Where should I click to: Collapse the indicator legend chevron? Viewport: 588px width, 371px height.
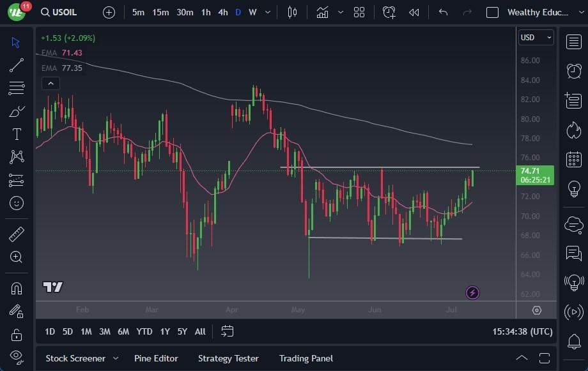click(x=50, y=83)
